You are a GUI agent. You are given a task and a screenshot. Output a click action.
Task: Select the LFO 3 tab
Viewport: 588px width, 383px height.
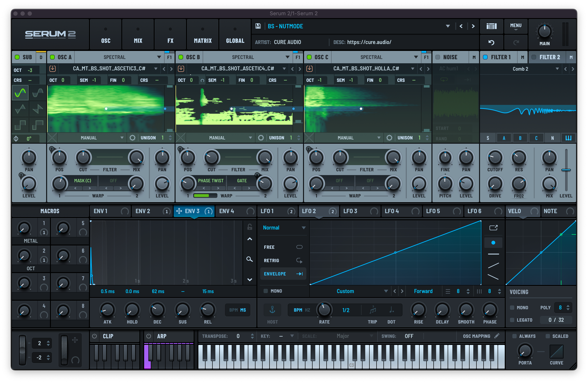(x=350, y=211)
